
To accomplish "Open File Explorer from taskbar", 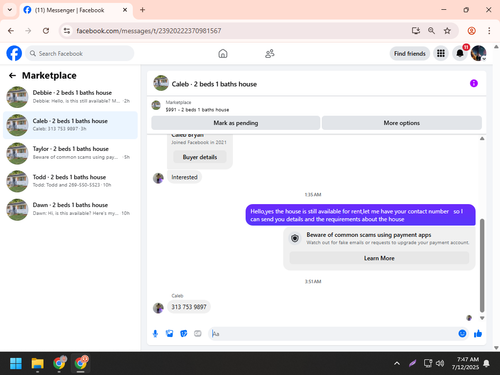I will [37, 363].
